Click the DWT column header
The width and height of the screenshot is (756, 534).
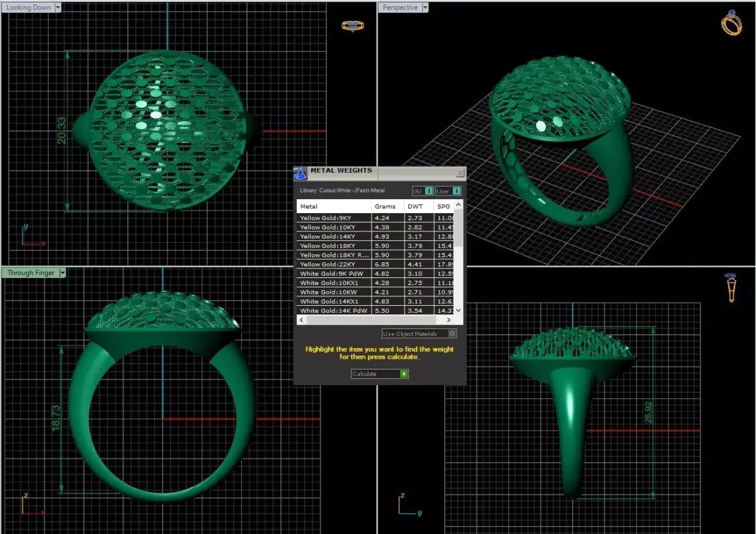point(418,206)
